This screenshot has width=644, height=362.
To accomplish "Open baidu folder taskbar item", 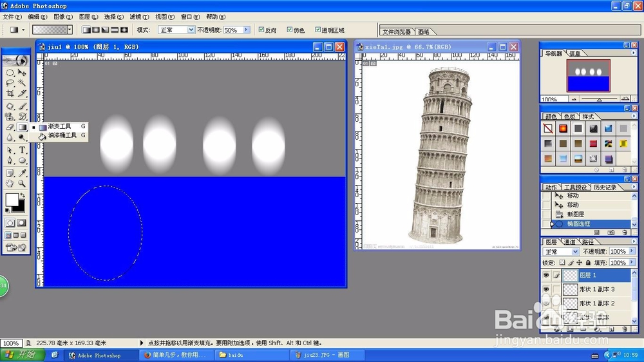I will click(252, 355).
